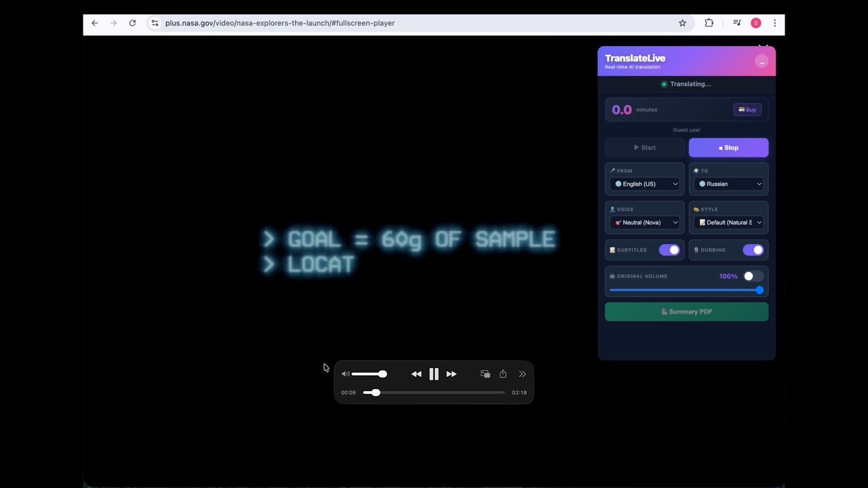This screenshot has width=868, height=488.
Task: Click the 02:18 duration label
Action: coord(519,392)
